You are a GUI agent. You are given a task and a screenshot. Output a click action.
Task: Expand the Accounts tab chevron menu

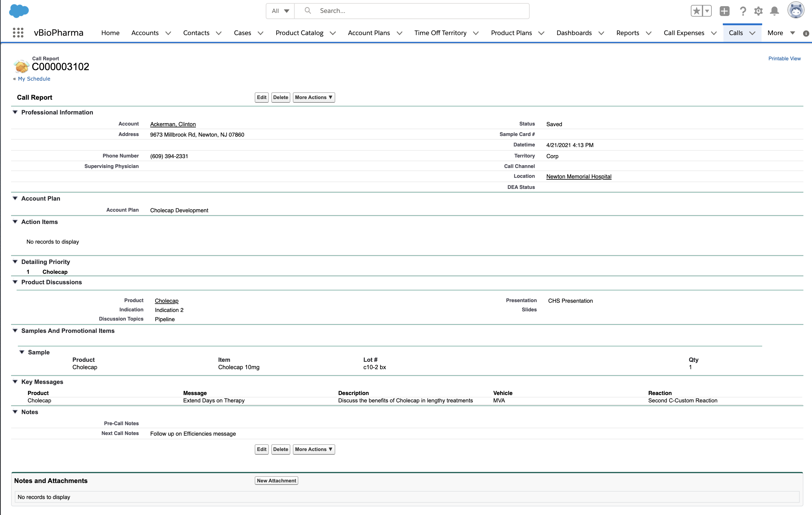[168, 33]
